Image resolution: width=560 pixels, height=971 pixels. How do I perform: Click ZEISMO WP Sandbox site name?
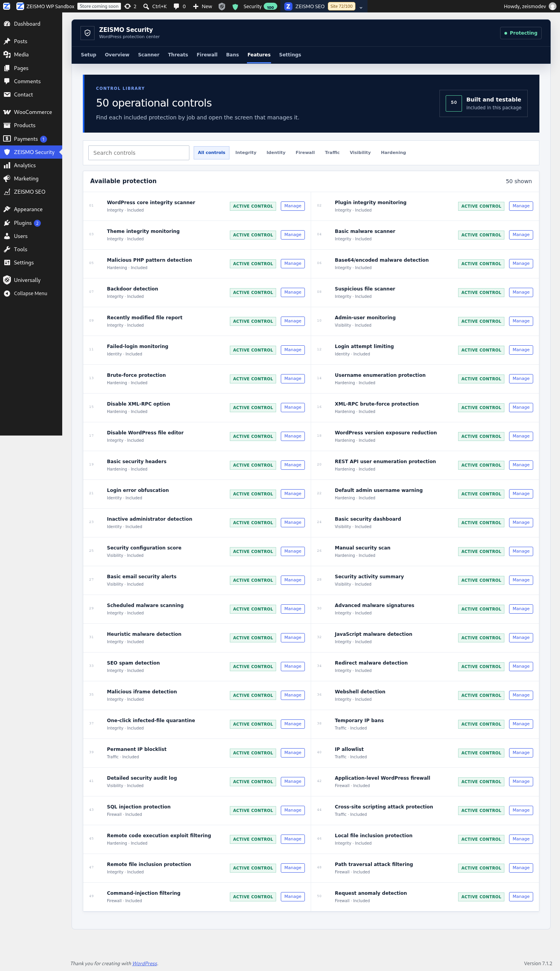click(50, 6)
